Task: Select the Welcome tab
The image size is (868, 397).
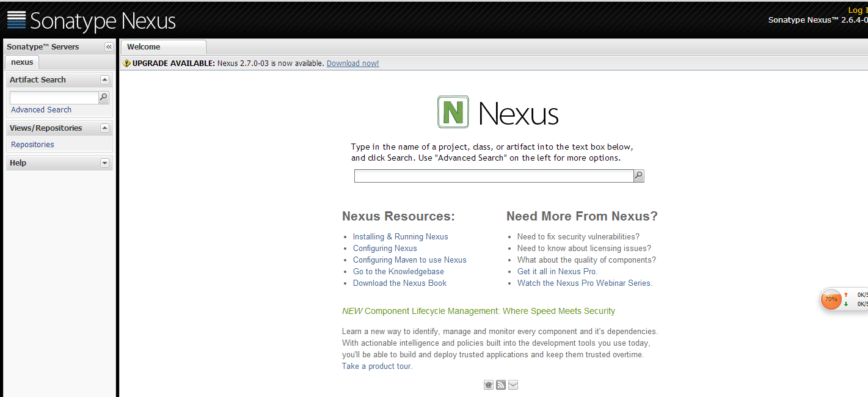Action: [163, 47]
